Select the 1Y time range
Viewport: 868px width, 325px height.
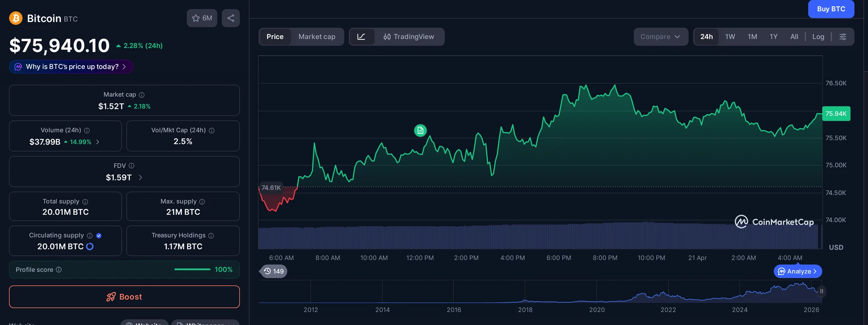[x=774, y=37]
